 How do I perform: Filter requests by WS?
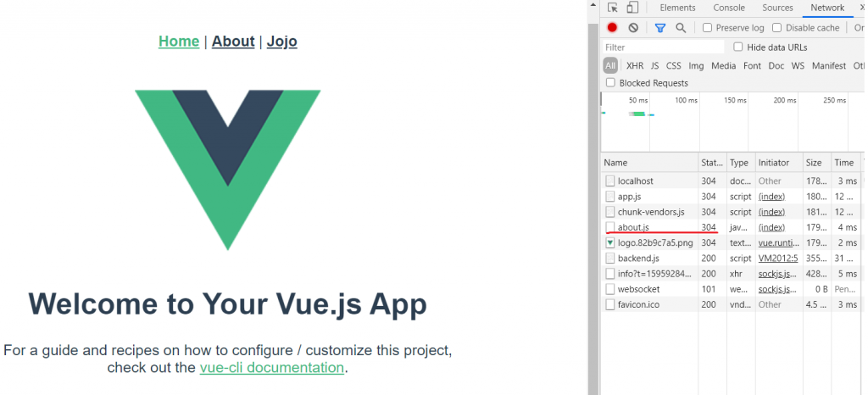[798, 66]
